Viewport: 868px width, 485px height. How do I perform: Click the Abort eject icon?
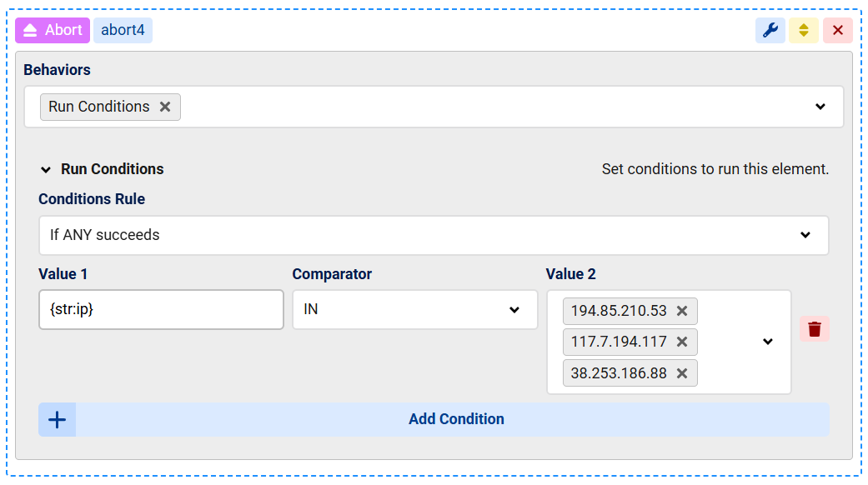pyautogui.click(x=30, y=31)
